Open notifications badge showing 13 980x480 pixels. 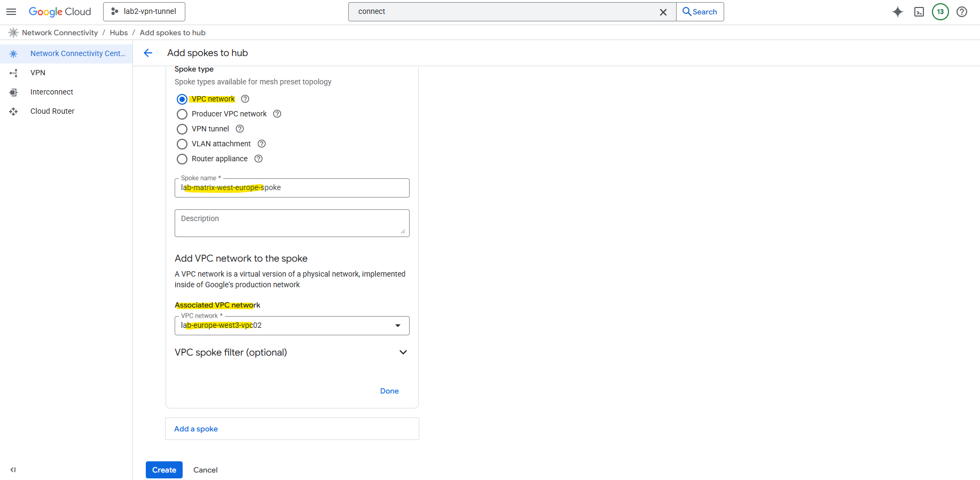940,12
